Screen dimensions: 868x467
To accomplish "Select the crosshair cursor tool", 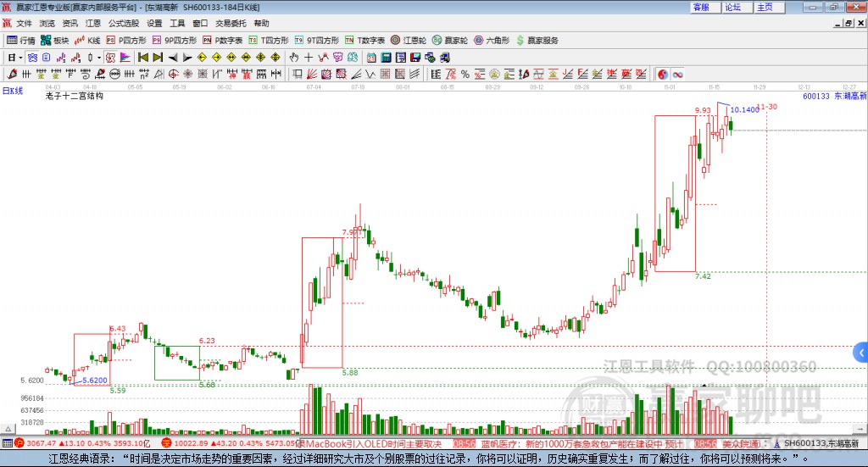I will 309,58.
